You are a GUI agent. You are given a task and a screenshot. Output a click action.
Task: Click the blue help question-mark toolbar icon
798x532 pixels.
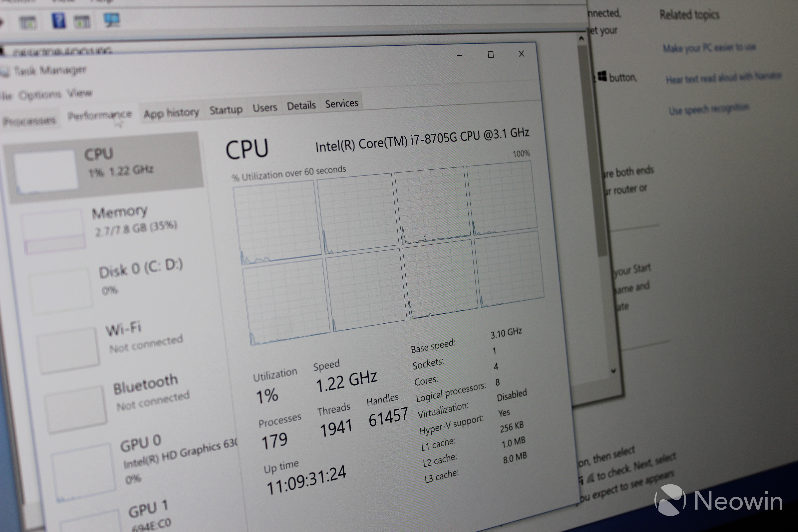point(59,20)
